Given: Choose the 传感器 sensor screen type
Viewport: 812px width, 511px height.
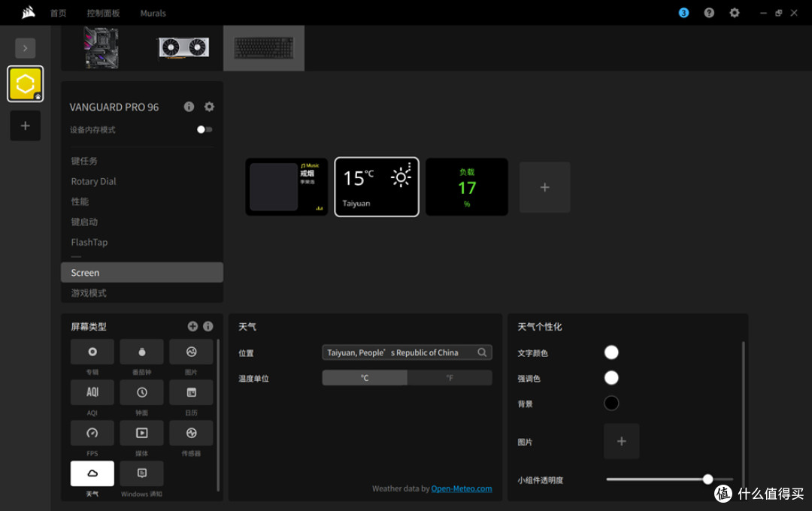Looking at the screenshot, I should tap(191, 433).
